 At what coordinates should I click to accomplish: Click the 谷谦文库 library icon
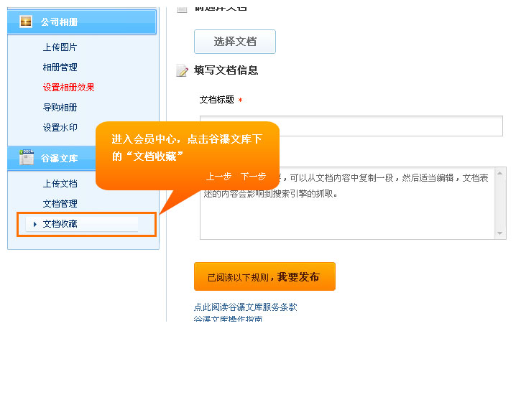26,158
